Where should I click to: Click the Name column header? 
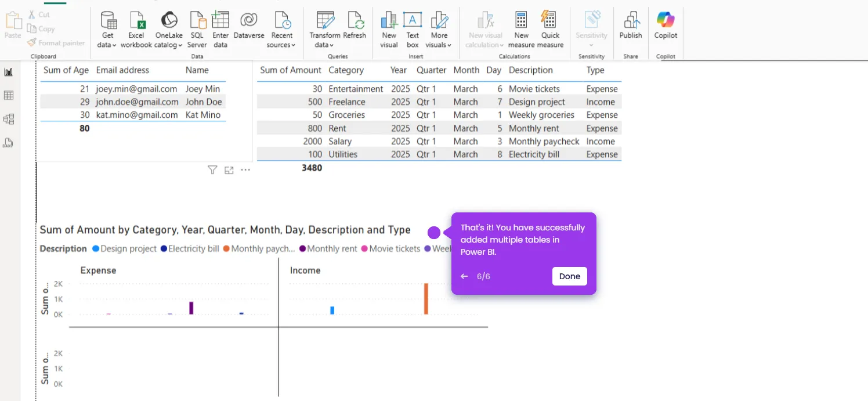tap(197, 70)
